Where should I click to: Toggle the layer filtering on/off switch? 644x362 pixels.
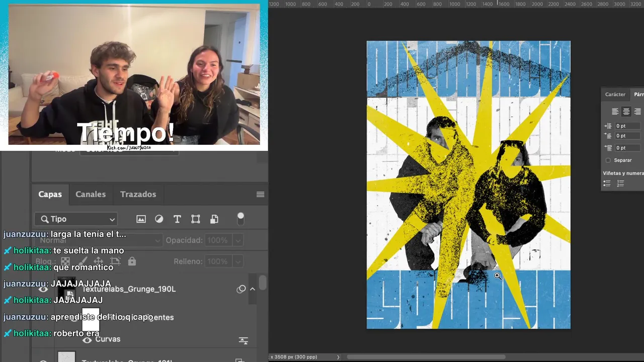(x=240, y=219)
